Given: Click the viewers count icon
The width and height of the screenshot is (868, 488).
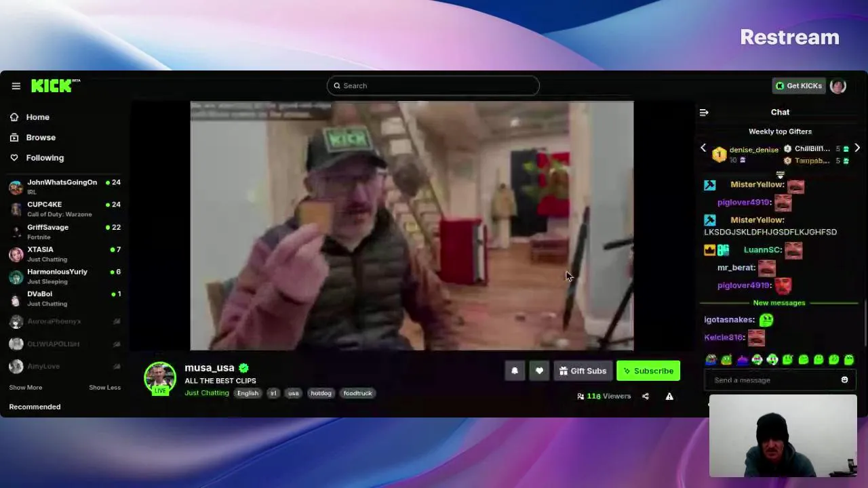Looking at the screenshot, I should coord(580,396).
